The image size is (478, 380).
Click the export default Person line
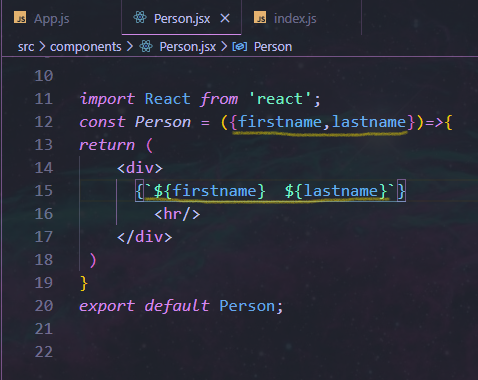(181, 306)
